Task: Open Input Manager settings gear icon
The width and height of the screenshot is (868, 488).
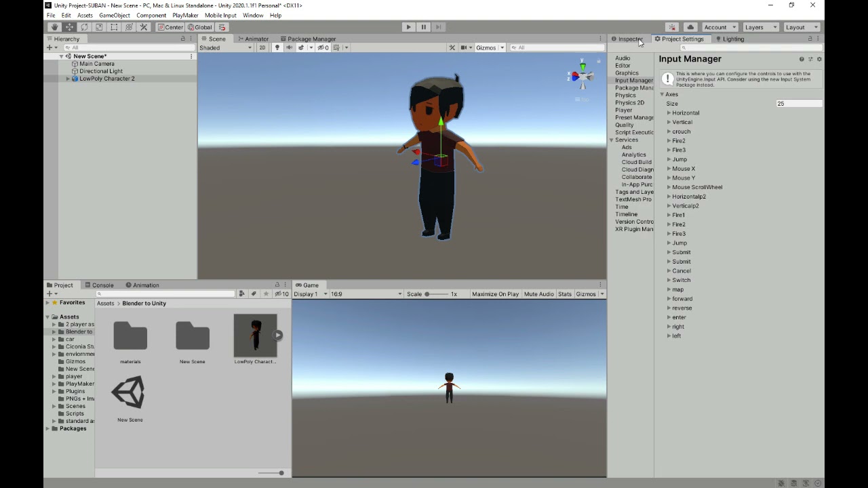Action: 818,60
